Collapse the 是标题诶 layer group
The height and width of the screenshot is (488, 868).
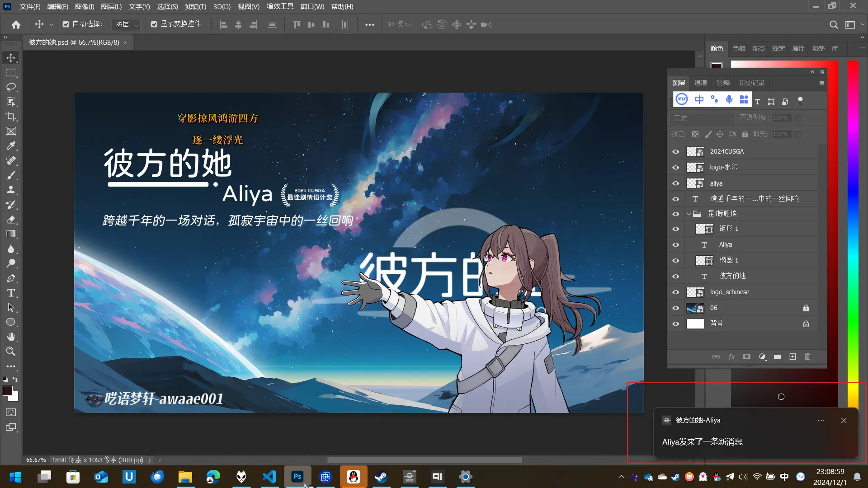click(689, 214)
